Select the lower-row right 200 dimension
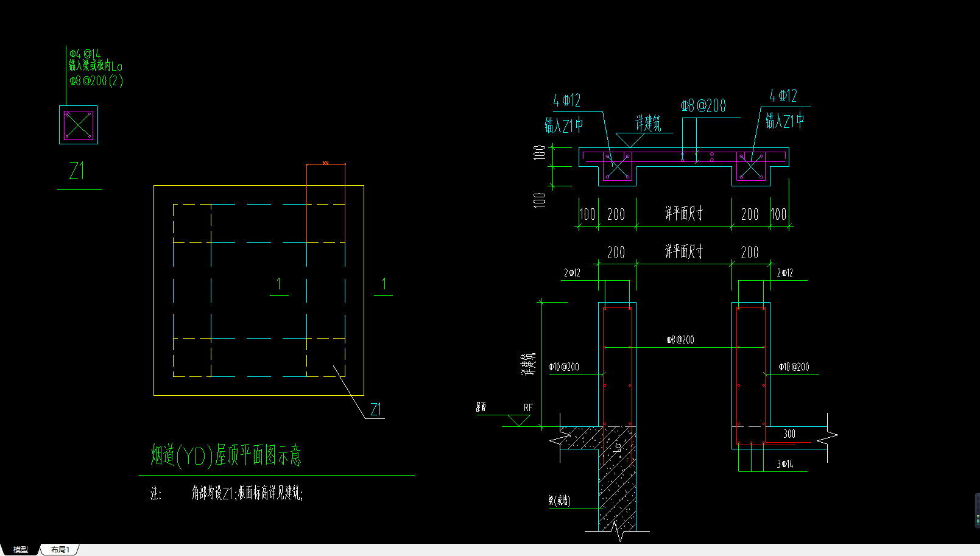 click(750, 253)
